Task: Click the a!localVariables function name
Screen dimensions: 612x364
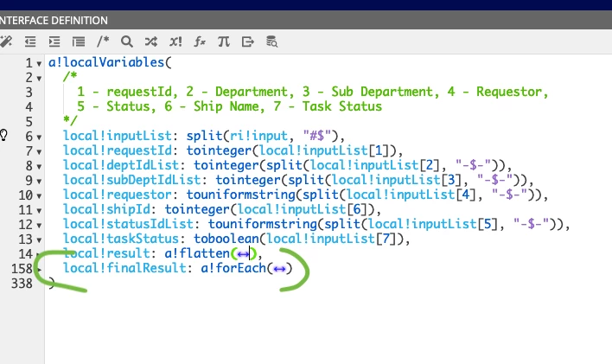Action: pos(106,62)
